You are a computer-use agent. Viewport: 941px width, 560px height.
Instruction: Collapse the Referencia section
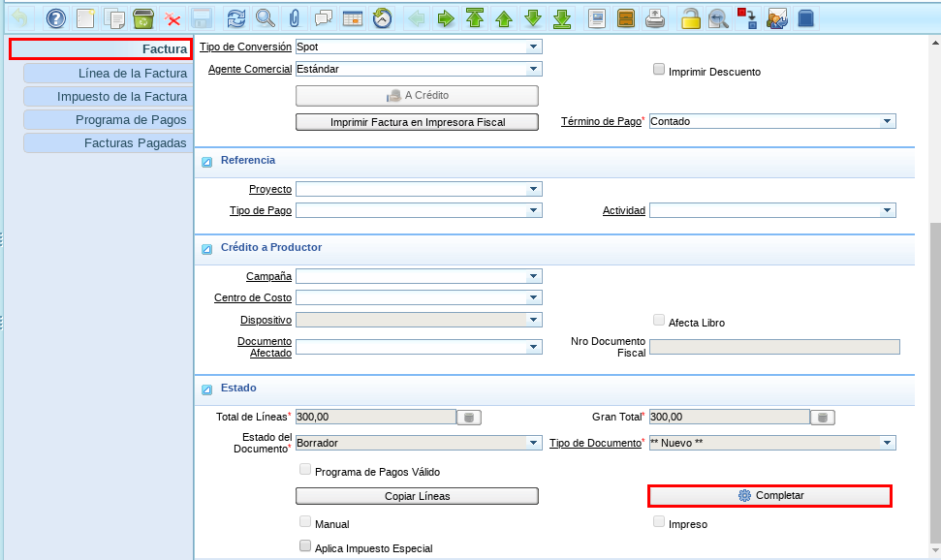tap(206, 161)
